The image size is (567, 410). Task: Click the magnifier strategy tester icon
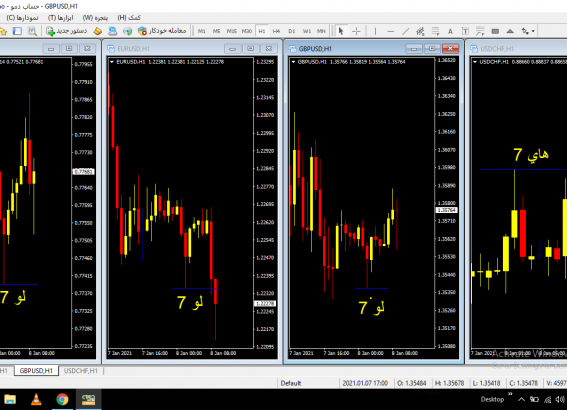tap(32, 31)
